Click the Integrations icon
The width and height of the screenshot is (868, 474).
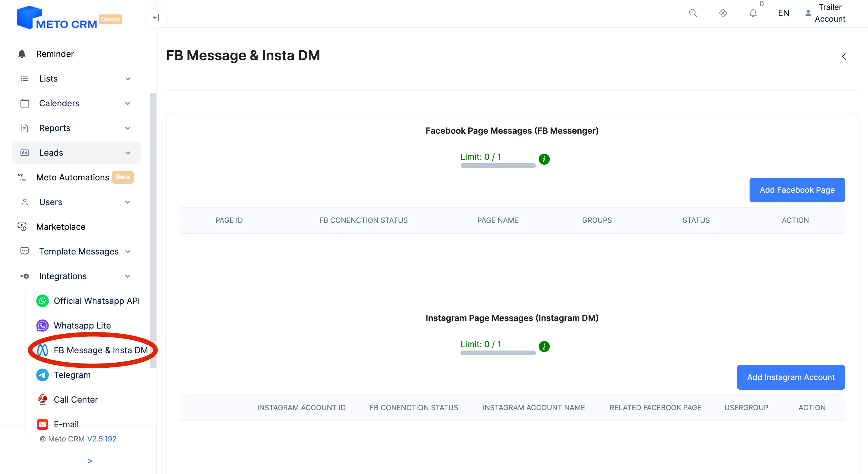25,276
